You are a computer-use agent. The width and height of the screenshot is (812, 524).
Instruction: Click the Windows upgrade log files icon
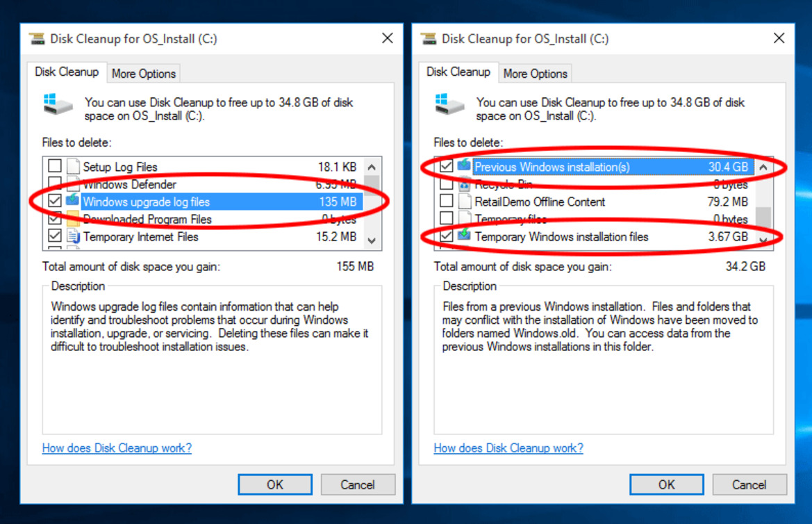point(73,199)
